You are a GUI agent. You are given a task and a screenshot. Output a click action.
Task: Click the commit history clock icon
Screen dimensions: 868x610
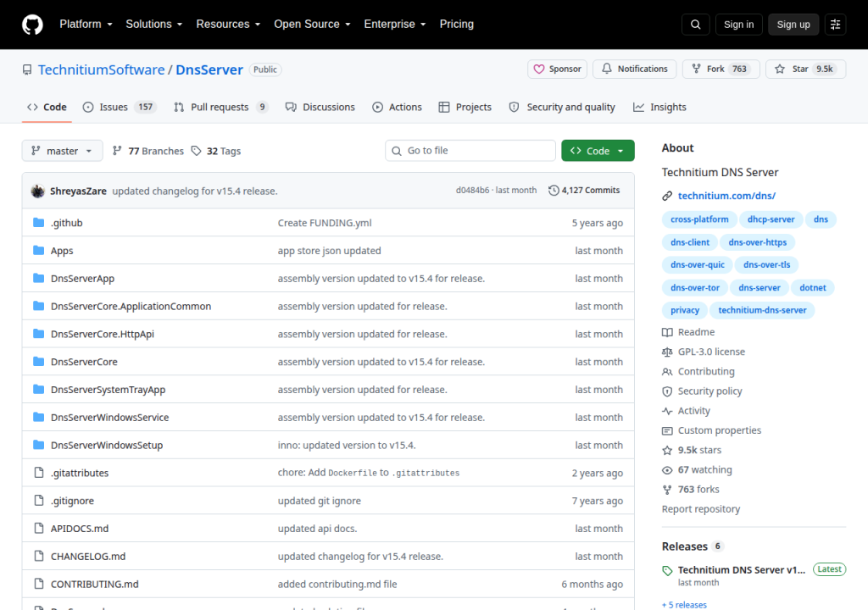553,191
